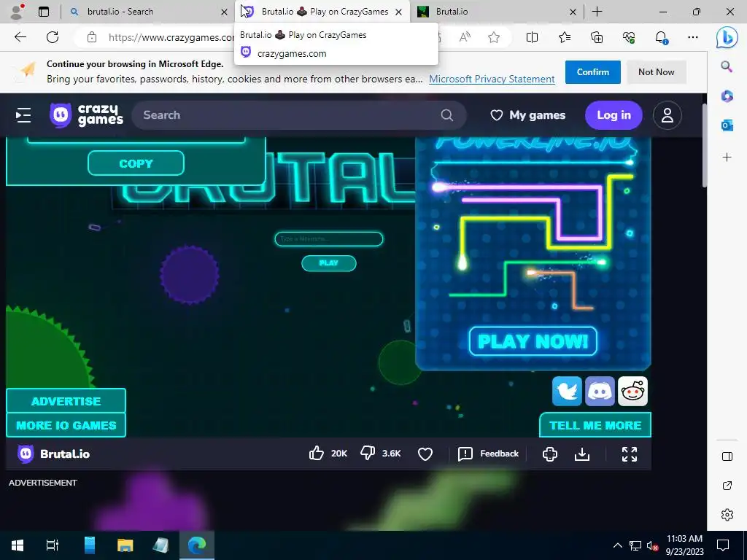Toggle vertical tabs action menu
The height and width of the screenshot is (560, 747).
[44, 12]
